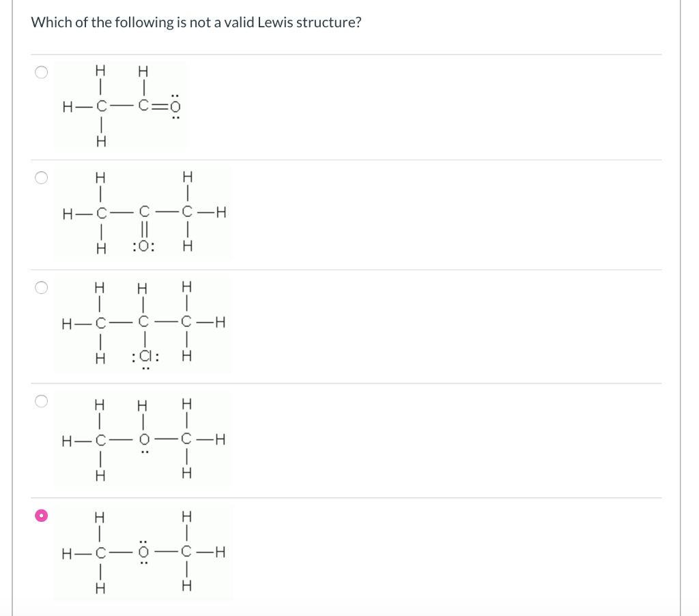Select the radio button for the C=O structure

point(41,72)
